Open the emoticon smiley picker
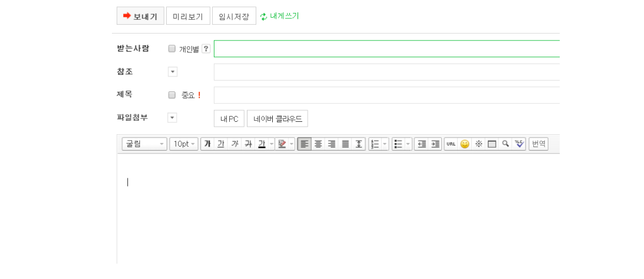The height and width of the screenshot is (279, 644). (x=464, y=144)
